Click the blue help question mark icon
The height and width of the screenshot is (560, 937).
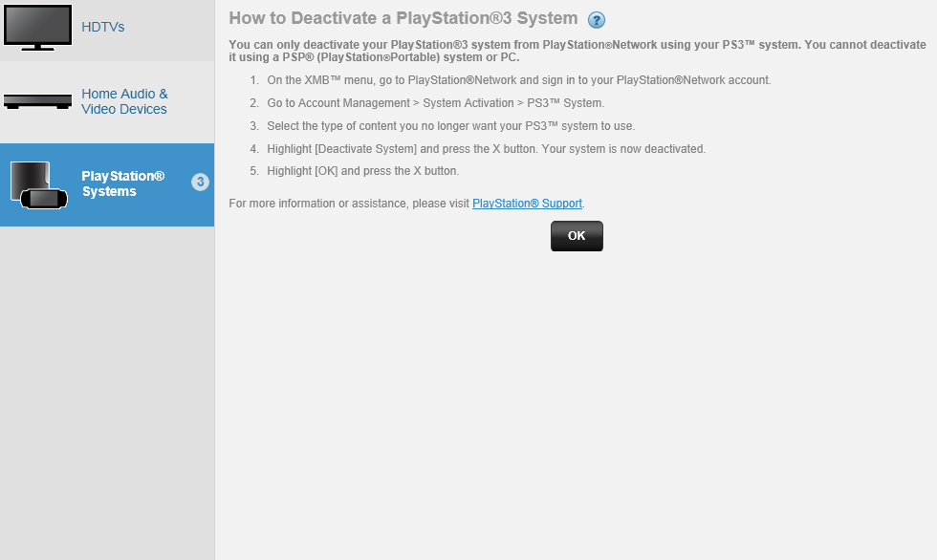pyautogui.click(x=596, y=20)
